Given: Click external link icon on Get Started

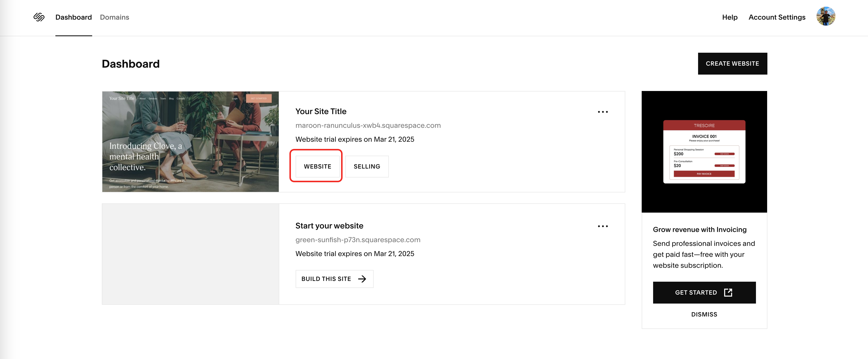Looking at the screenshot, I should click(x=728, y=292).
